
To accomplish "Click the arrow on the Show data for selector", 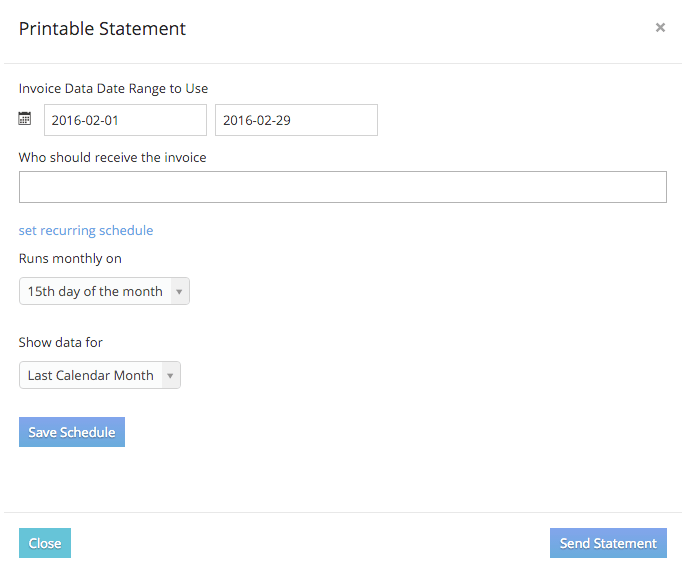I will coord(170,375).
